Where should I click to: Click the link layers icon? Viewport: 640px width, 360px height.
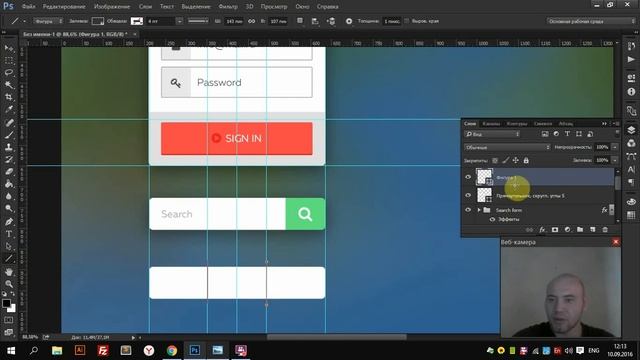529,230
